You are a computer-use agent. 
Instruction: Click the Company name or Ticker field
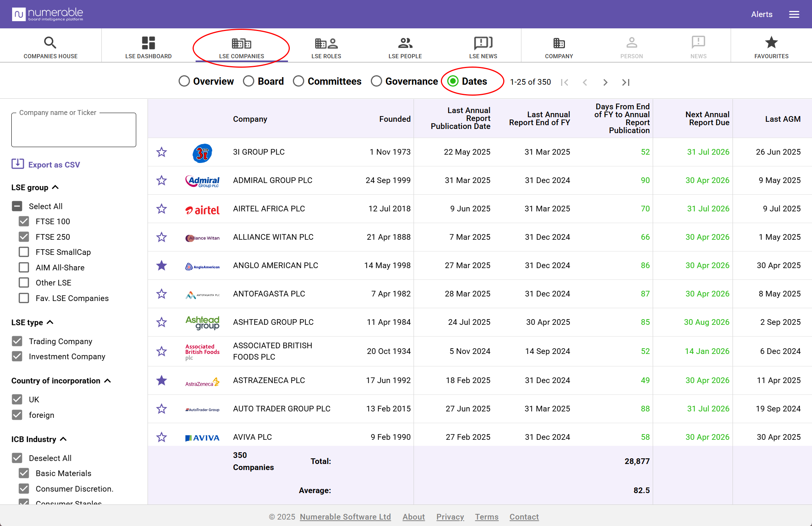[x=74, y=130]
